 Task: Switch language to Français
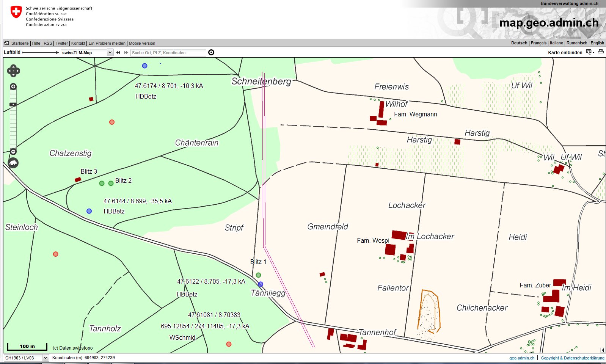tap(538, 43)
